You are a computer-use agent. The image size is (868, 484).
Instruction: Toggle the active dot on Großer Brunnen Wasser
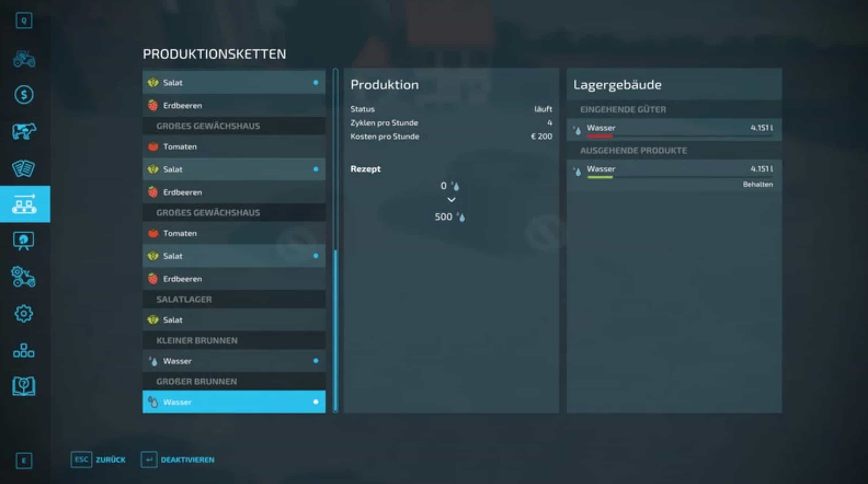tap(316, 402)
